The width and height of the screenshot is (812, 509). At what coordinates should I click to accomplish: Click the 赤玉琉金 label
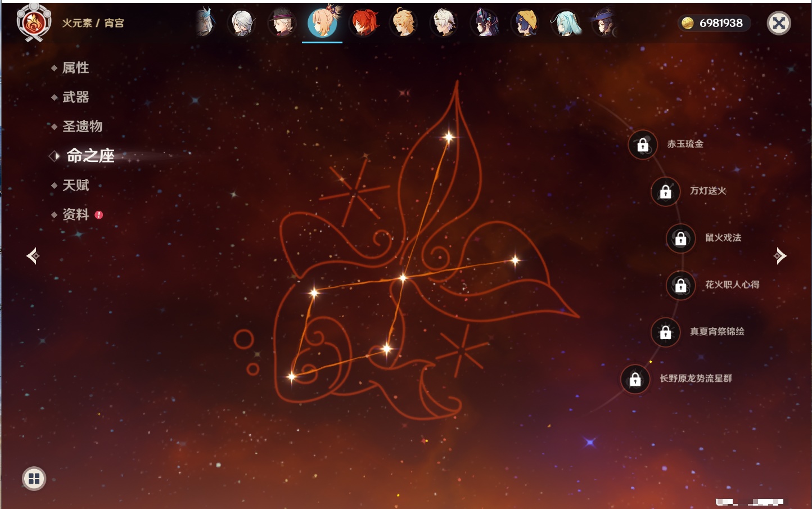pos(685,144)
